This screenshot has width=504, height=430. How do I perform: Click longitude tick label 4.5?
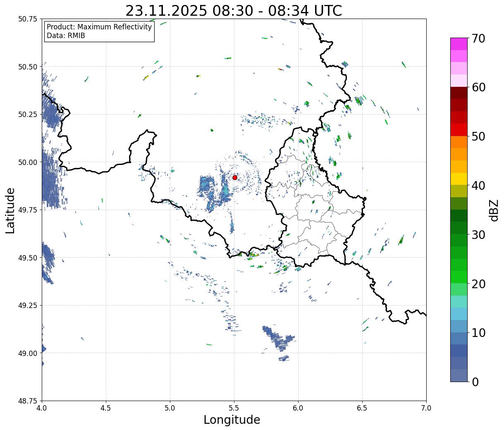[x=106, y=408]
